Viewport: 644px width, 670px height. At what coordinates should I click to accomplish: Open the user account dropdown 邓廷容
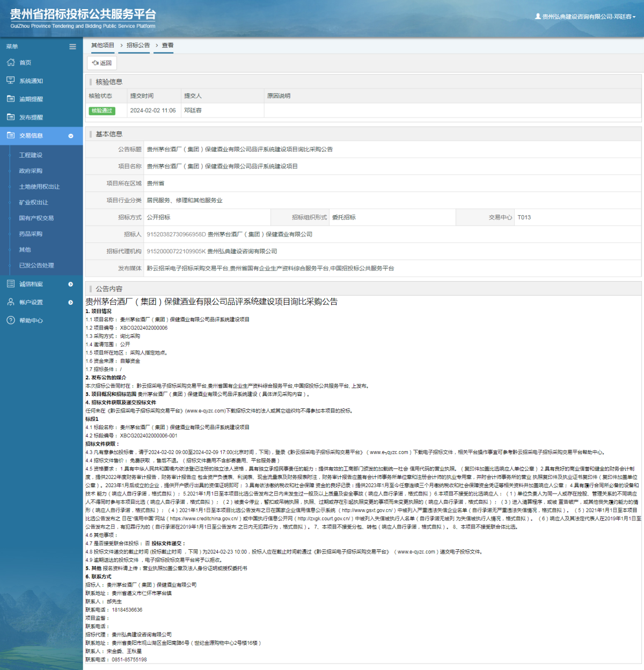[x=586, y=17]
